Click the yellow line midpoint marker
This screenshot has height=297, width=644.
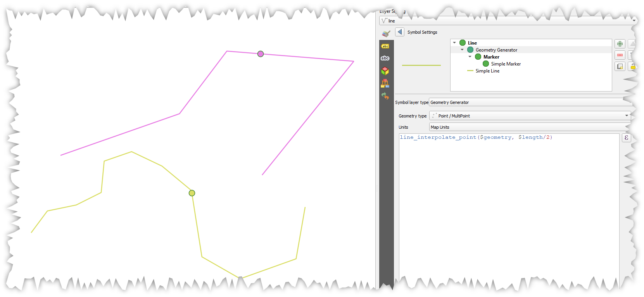click(x=192, y=193)
